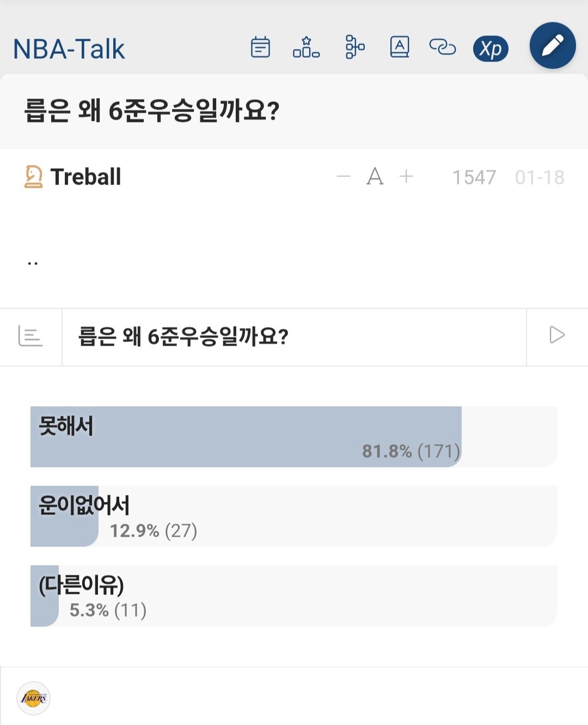The height and width of the screenshot is (725, 588).
Task: Go to the NBA-Talk board title
Action: tap(69, 49)
